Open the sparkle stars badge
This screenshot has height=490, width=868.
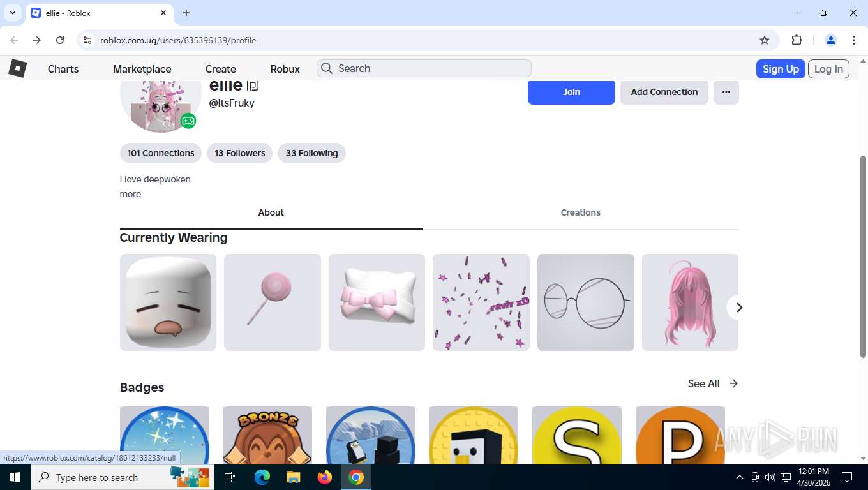(165, 435)
